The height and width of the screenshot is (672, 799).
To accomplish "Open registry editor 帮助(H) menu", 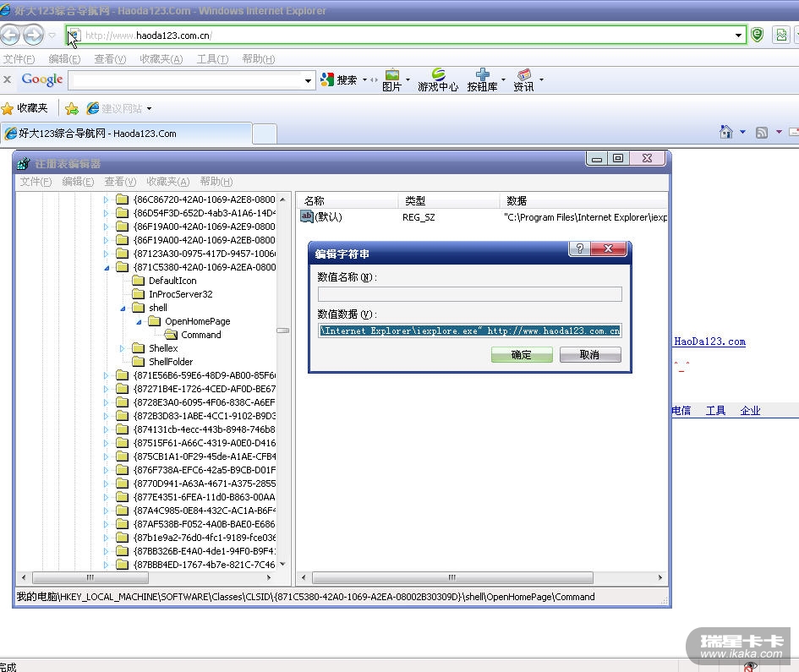I will [x=216, y=182].
